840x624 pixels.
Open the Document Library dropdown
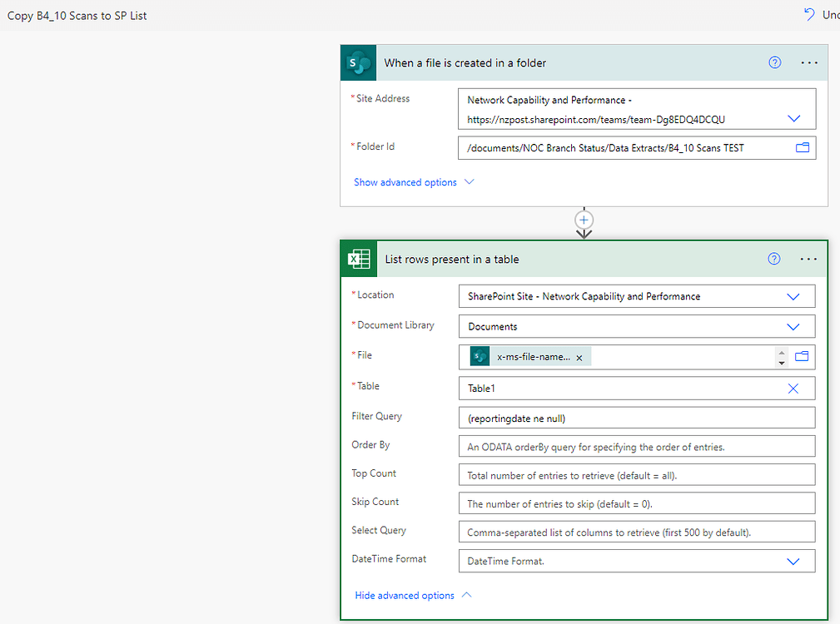pyautogui.click(x=793, y=326)
